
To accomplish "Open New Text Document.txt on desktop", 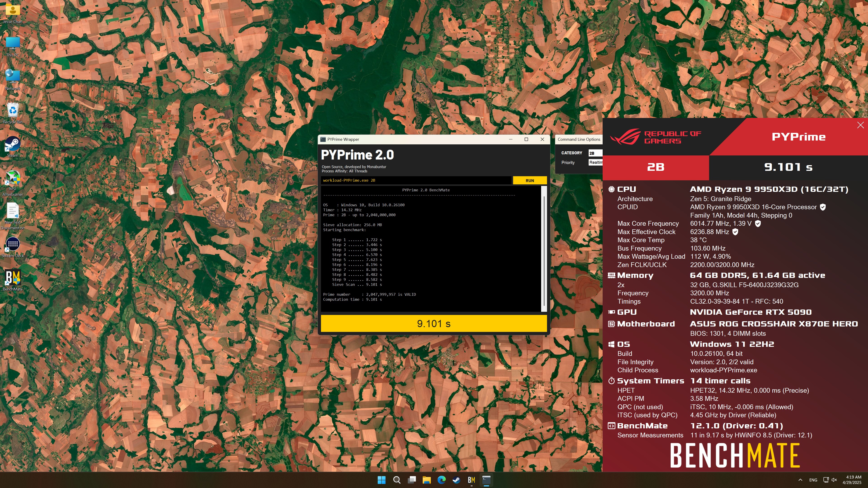I will [x=12, y=217].
